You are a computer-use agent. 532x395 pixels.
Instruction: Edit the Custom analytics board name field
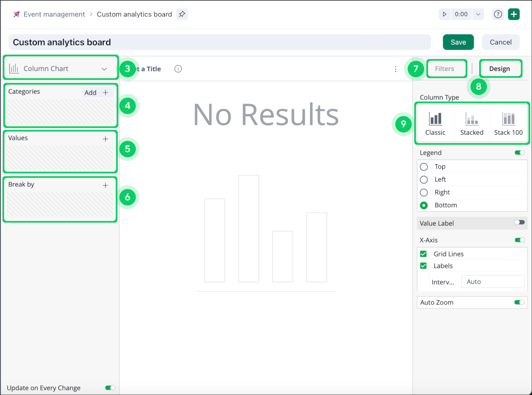pos(220,42)
